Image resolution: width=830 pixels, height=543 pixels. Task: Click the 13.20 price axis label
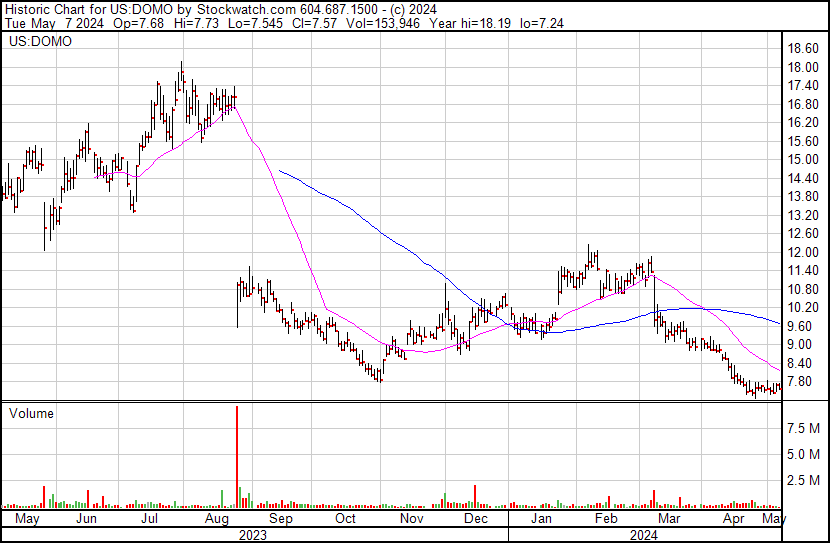point(803,215)
